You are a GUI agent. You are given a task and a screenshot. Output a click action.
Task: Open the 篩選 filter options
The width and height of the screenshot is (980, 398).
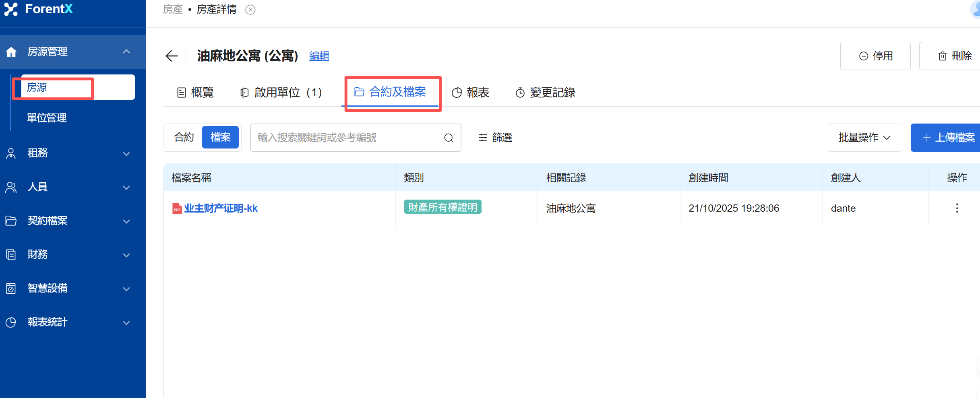(495, 138)
